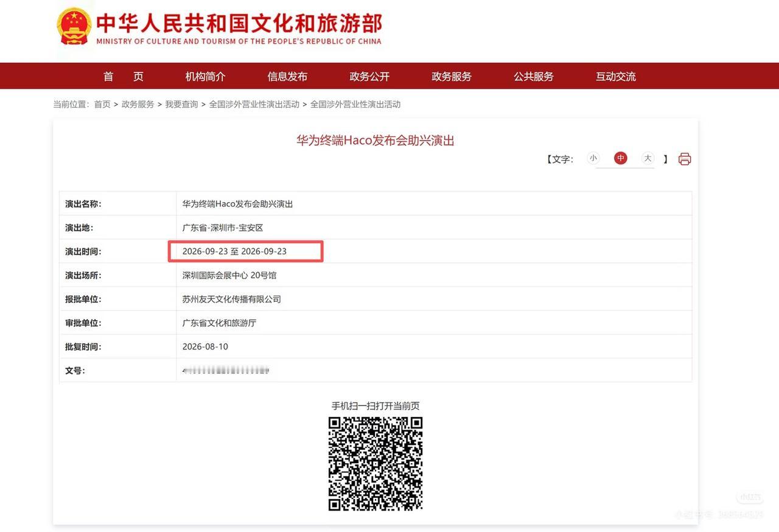Click the 文号 row label
The height and width of the screenshot is (532, 779).
click(x=75, y=370)
